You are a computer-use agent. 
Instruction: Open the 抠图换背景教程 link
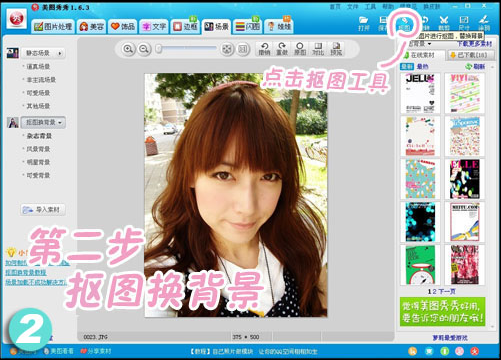pos(26,272)
